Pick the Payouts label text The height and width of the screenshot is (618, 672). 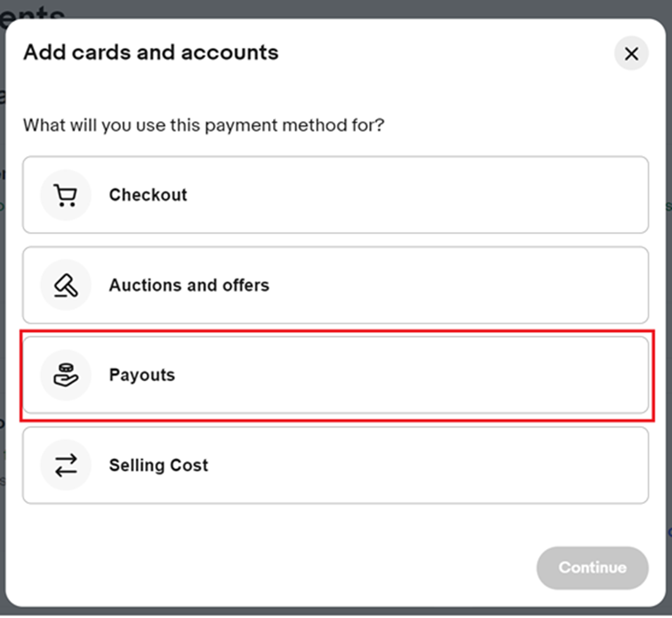(142, 375)
